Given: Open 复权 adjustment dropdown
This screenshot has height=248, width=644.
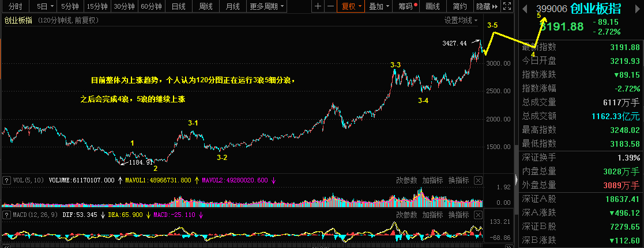Looking at the screenshot, I should coord(351,6).
